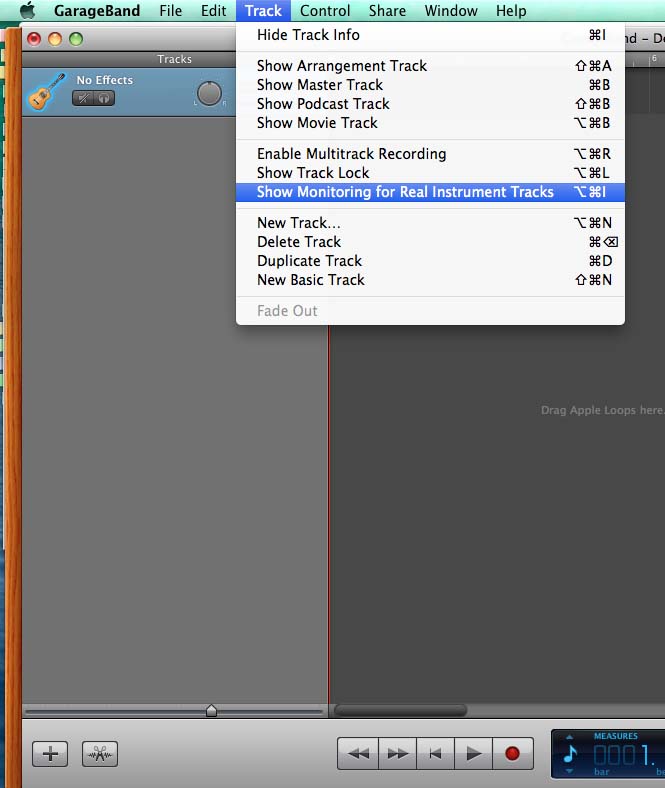Go to beginning of the song

pos(435,753)
